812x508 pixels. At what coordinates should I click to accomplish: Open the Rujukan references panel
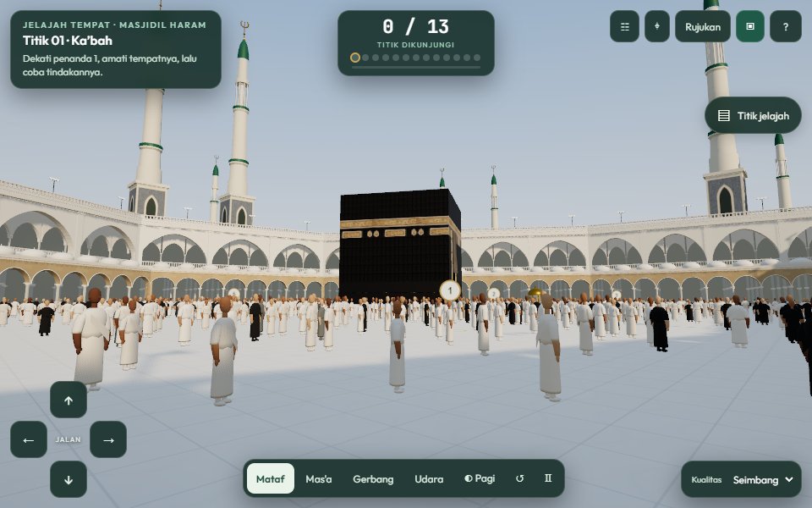pos(703,26)
